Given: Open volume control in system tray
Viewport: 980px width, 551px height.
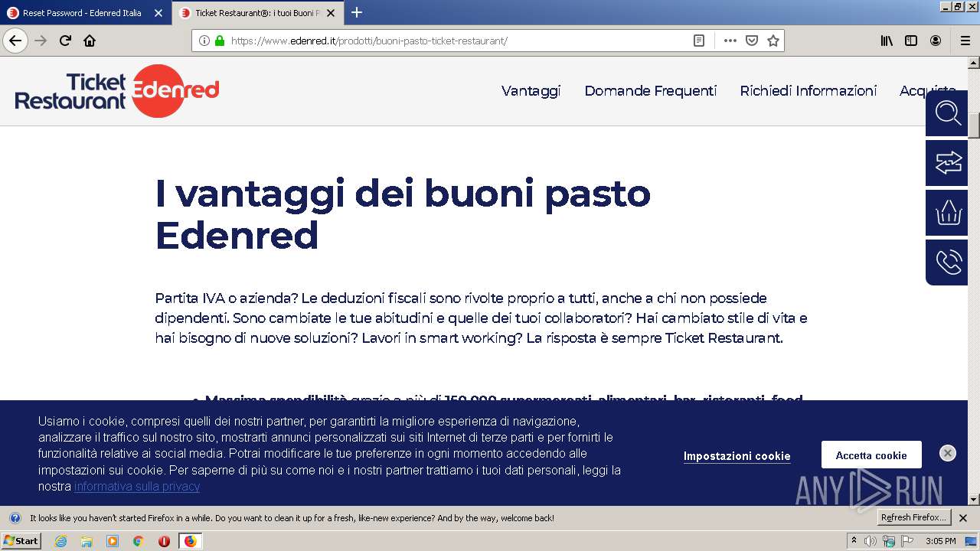Looking at the screenshot, I should (x=870, y=541).
